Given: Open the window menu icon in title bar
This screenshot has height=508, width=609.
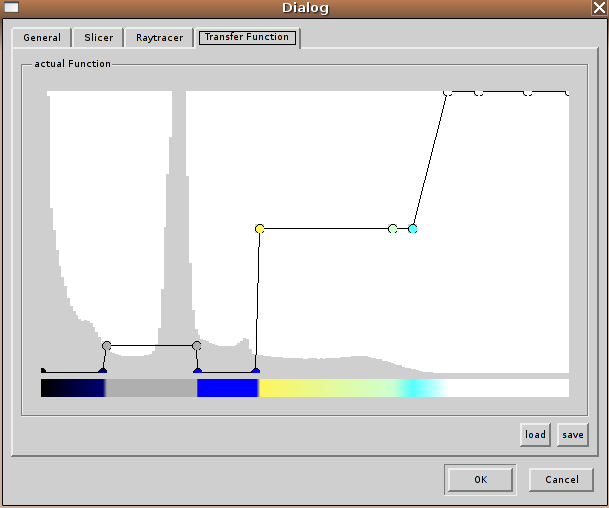Looking at the screenshot, I should click(x=11, y=8).
